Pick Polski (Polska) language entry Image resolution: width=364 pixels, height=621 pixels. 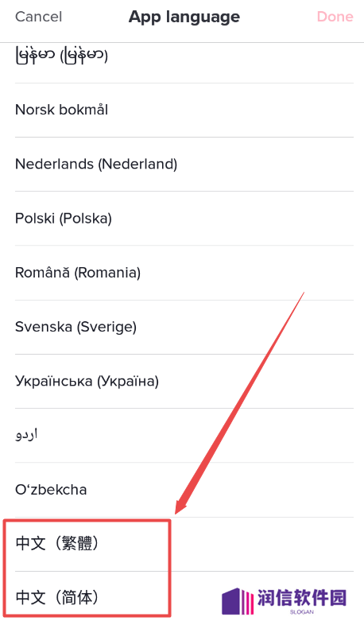(184, 219)
